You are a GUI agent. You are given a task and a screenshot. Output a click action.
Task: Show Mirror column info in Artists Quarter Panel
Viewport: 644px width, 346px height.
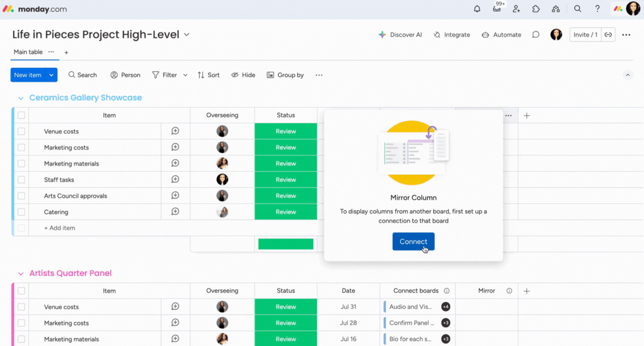509,291
